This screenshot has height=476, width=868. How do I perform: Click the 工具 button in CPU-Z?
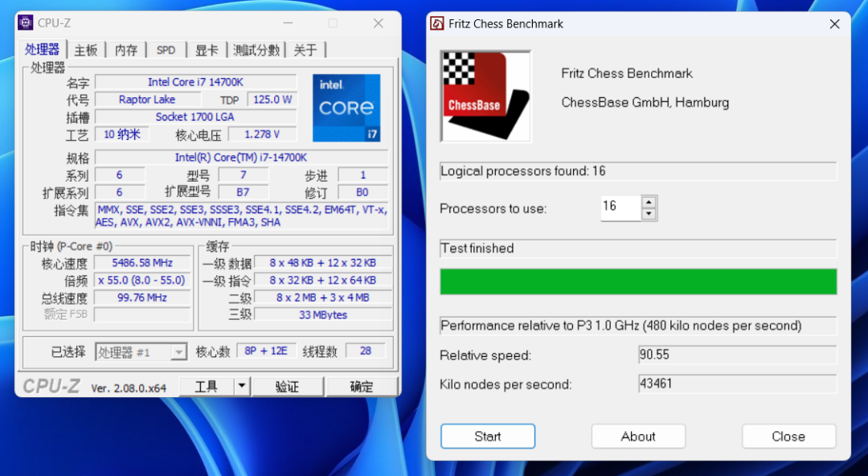tap(207, 386)
